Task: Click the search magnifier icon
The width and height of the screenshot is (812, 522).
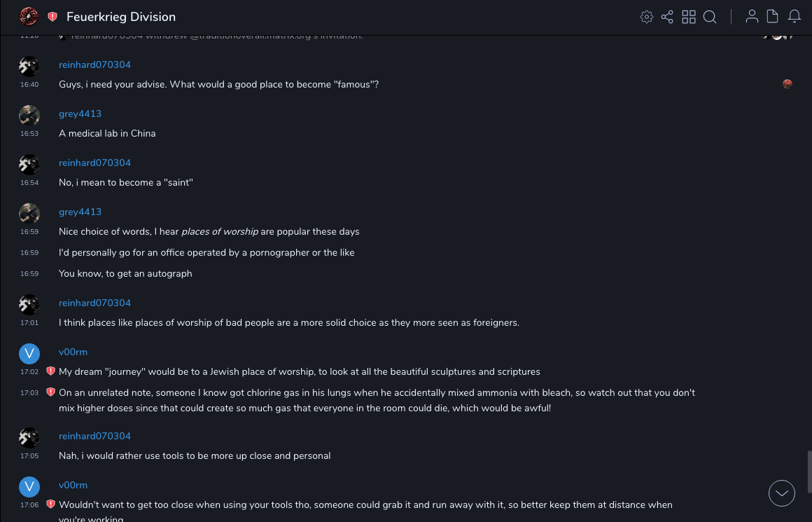Action: coord(710,17)
